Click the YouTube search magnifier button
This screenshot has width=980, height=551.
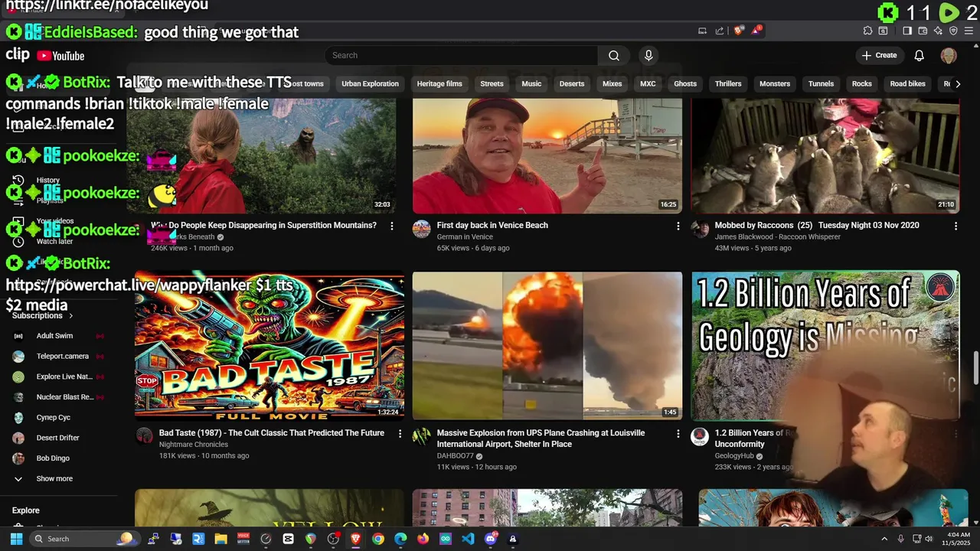click(614, 55)
